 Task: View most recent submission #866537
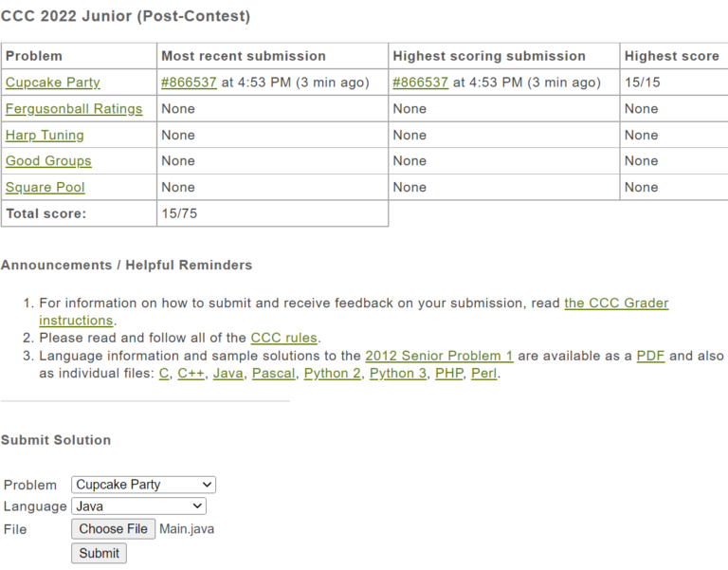pyautogui.click(x=189, y=83)
